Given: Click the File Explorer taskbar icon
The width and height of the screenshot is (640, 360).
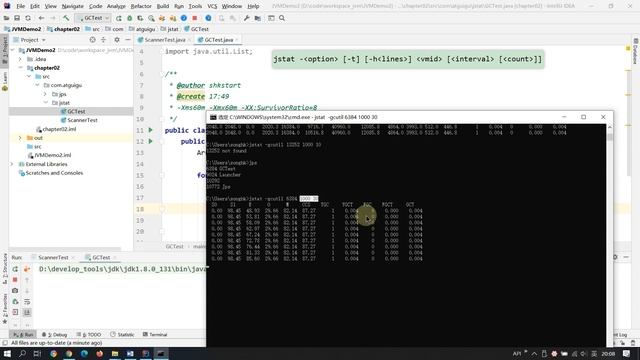Looking at the screenshot, I should 115,353.
